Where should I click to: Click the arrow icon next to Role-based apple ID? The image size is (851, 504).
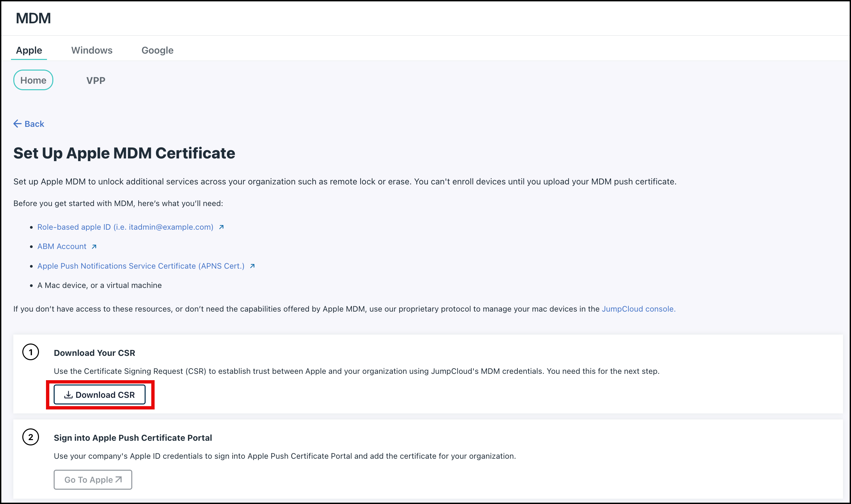click(221, 227)
